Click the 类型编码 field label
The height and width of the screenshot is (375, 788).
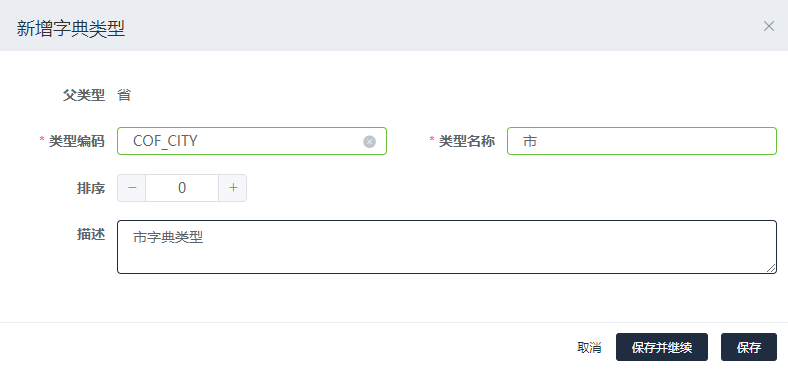(76, 141)
